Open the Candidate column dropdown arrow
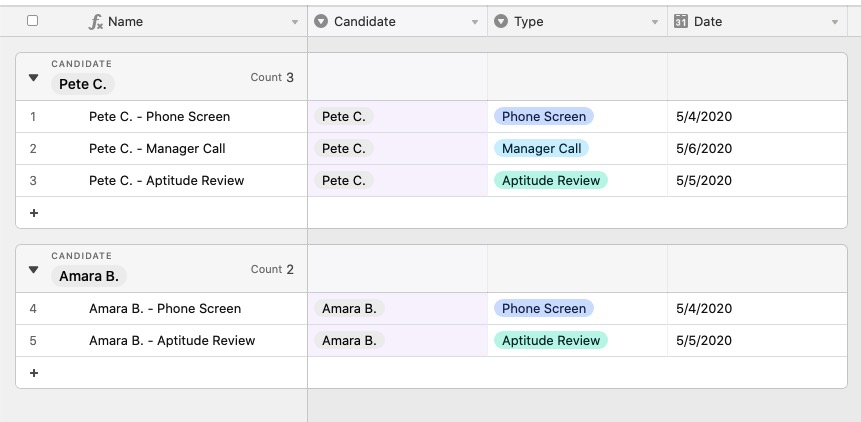Image resolution: width=861 pixels, height=422 pixels. point(475,22)
